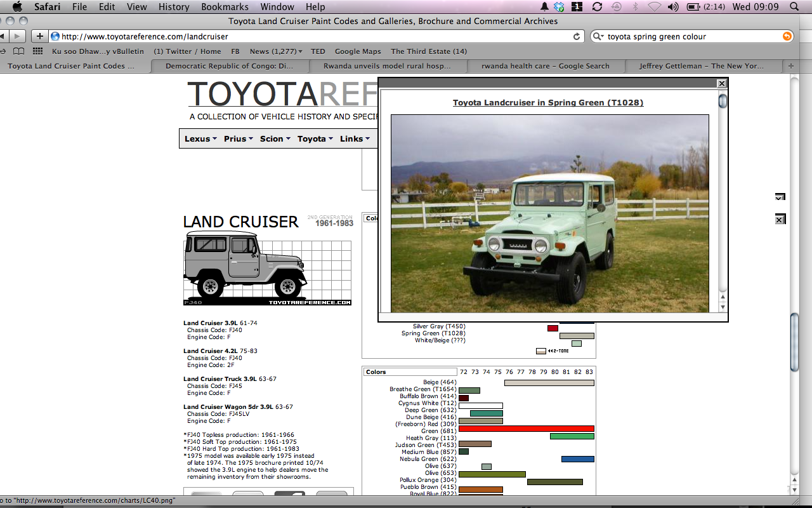Open the (1) Twitter / Home bookmark

tap(187, 51)
